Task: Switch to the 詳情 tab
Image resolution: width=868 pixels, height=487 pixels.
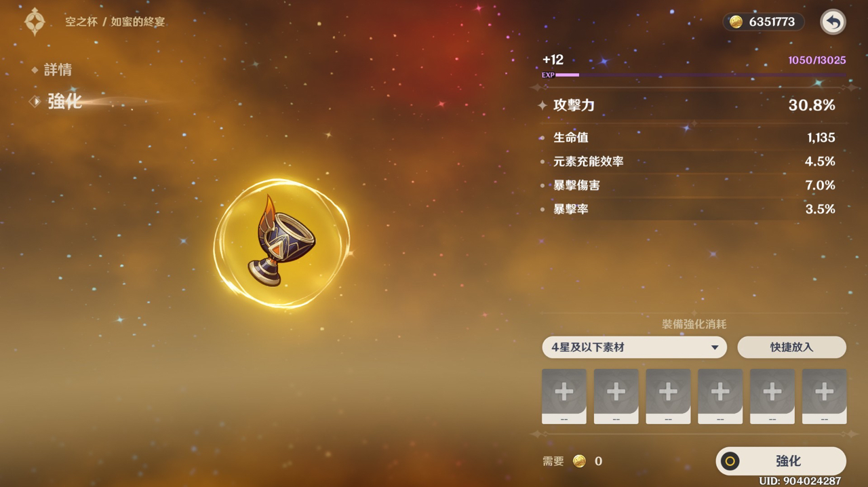Action: point(58,70)
